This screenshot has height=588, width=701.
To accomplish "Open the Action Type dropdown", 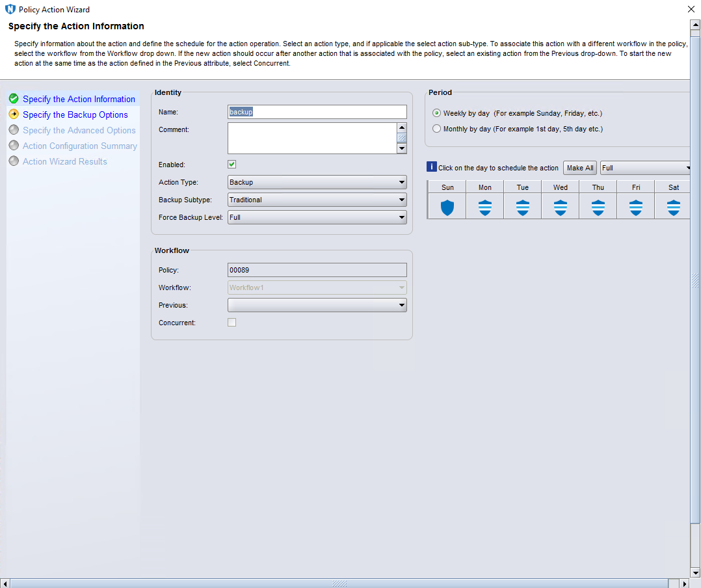I will tap(317, 182).
